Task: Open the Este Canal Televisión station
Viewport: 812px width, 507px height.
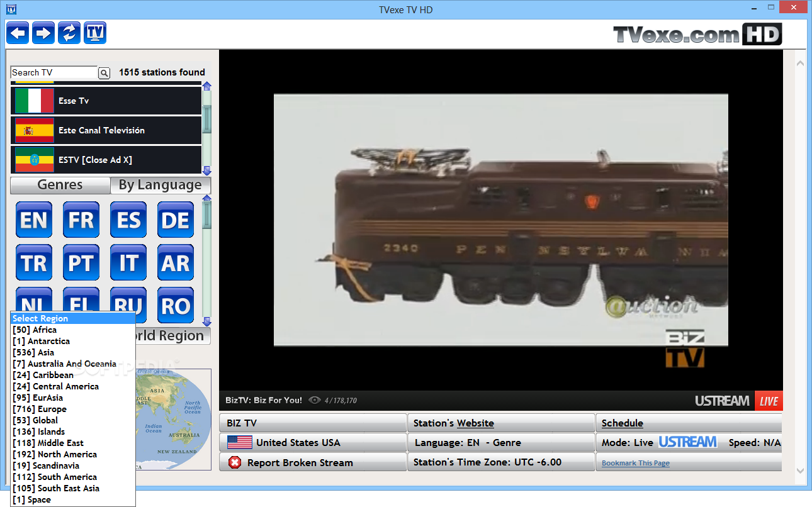Action: [x=106, y=130]
